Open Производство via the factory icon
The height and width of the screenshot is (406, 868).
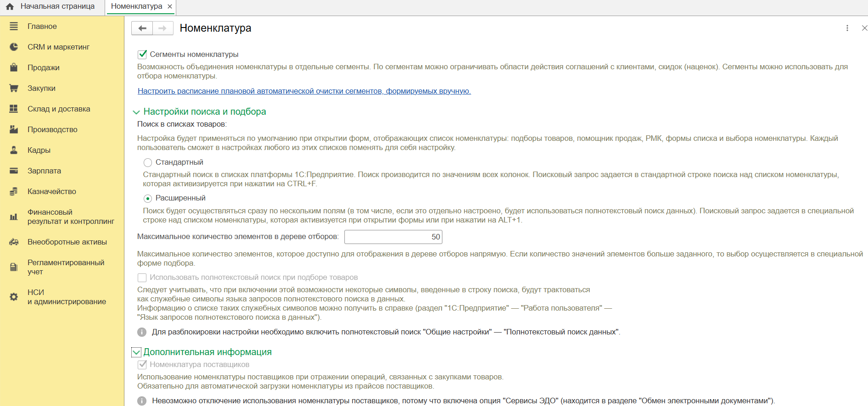click(14, 130)
